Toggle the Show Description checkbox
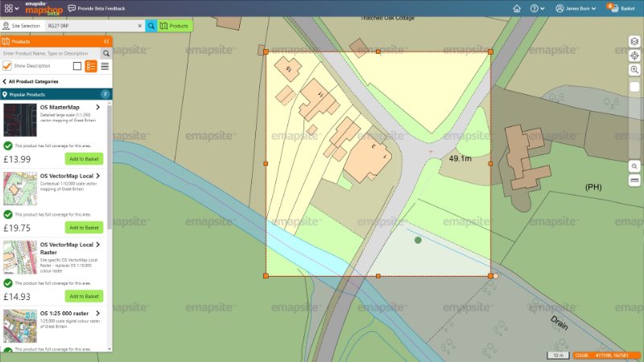644x362 pixels. 7,66
